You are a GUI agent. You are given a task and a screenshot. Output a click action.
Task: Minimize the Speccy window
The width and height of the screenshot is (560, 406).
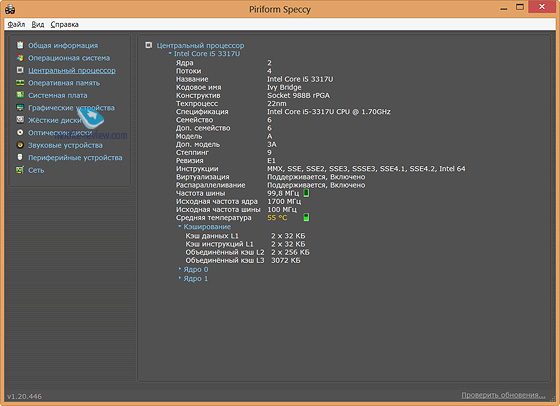[504, 8]
